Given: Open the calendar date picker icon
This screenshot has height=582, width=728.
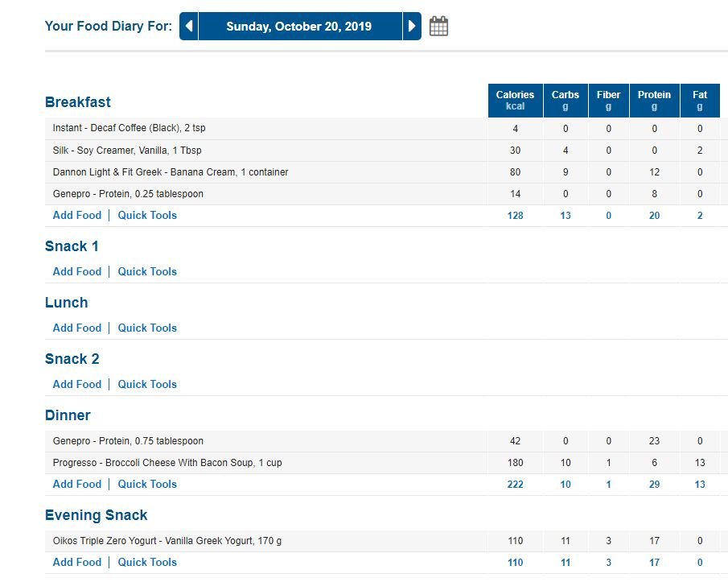Looking at the screenshot, I should tap(438, 26).
